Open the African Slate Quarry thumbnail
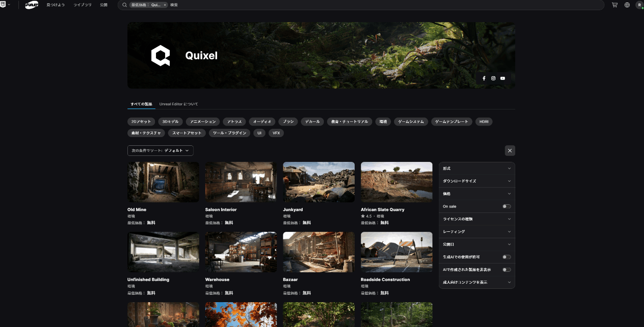 click(x=397, y=182)
